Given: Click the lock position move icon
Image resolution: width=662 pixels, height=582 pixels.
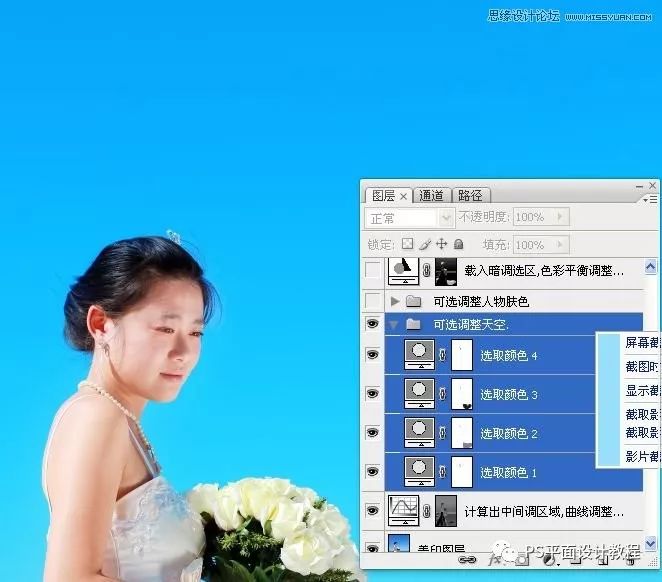Looking at the screenshot, I should [x=442, y=244].
